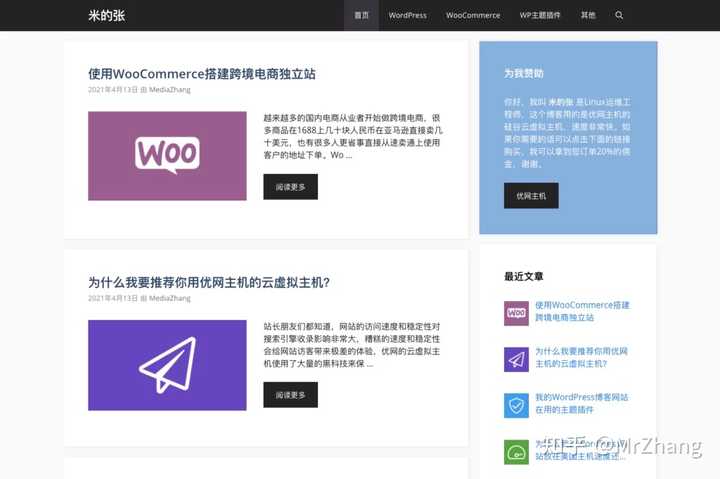This screenshot has height=479, width=720.
Task: Click the large paper plane featured image
Action: [x=167, y=365]
